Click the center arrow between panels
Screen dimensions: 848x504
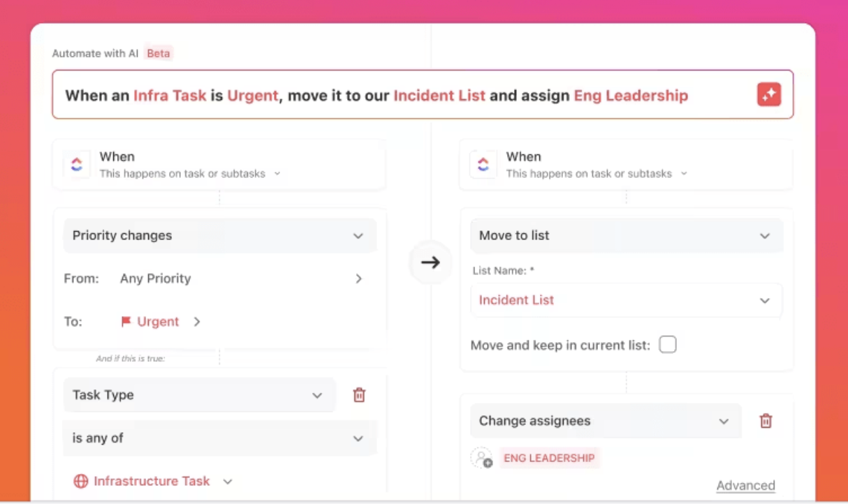tap(430, 262)
